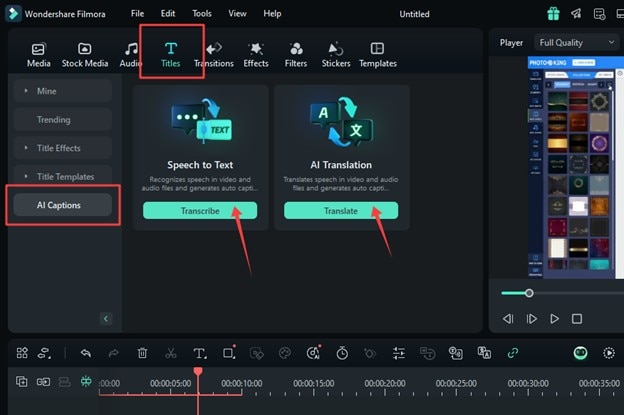
Task: Open the Full Quality dropdown
Action: [577, 43]
